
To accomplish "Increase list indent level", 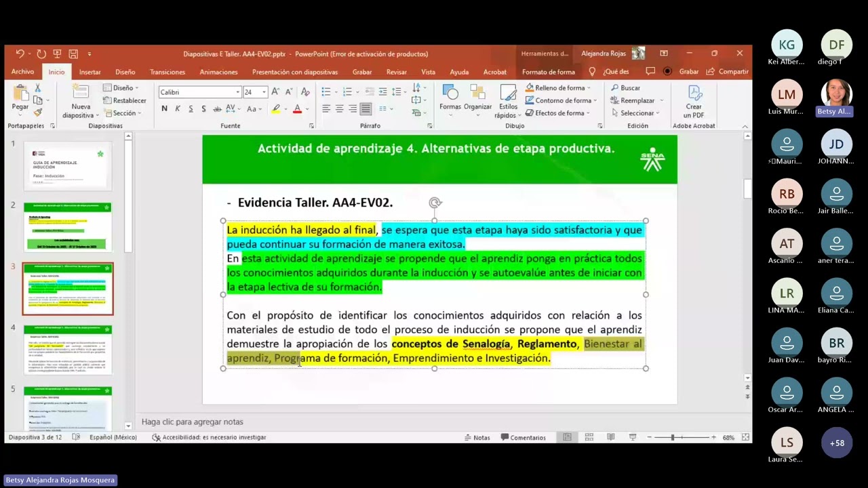I will tap(383, 91).
